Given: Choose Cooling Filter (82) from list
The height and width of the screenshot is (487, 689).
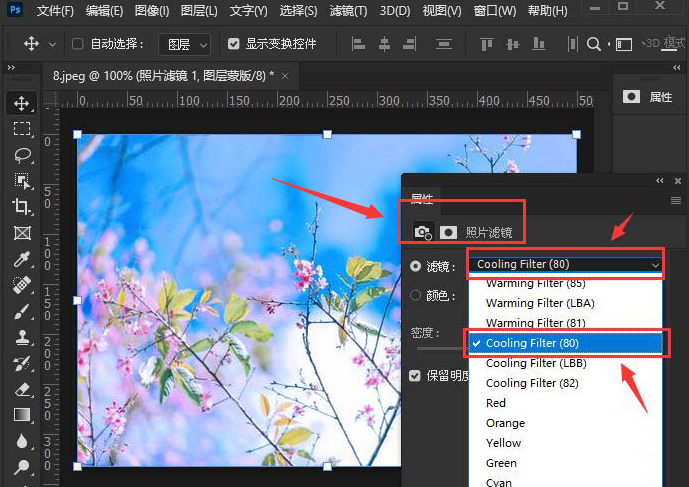Looking at the screenshot, I should click(x=566, y=383).
